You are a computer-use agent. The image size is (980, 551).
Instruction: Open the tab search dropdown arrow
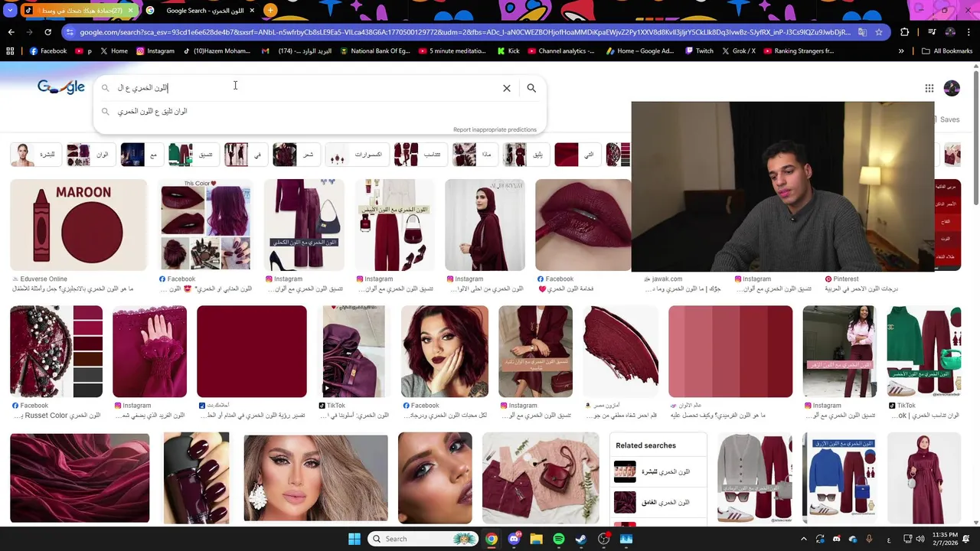pos(10,11)
